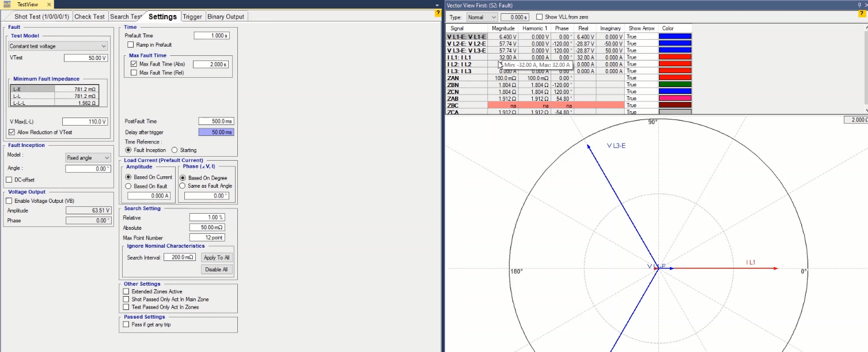Pin the Vector View panel

pos(859,5)
